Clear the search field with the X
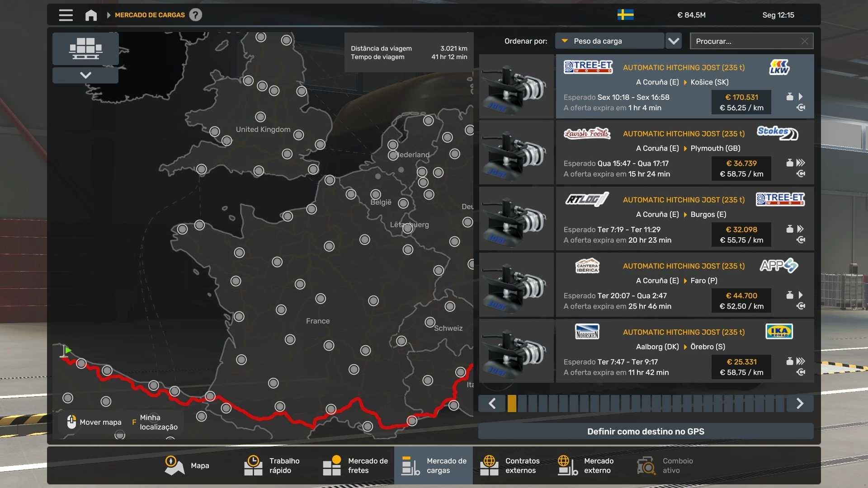The image size is (868, 488). 805,41
